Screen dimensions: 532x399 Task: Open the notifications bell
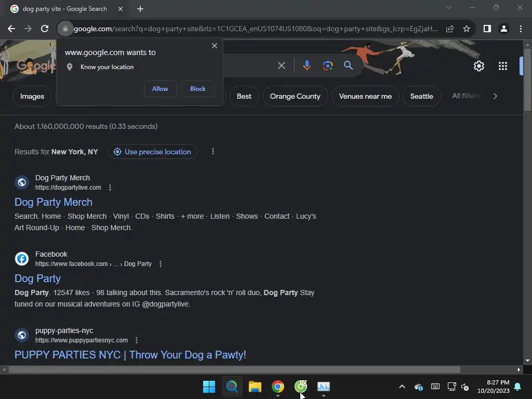518,387
